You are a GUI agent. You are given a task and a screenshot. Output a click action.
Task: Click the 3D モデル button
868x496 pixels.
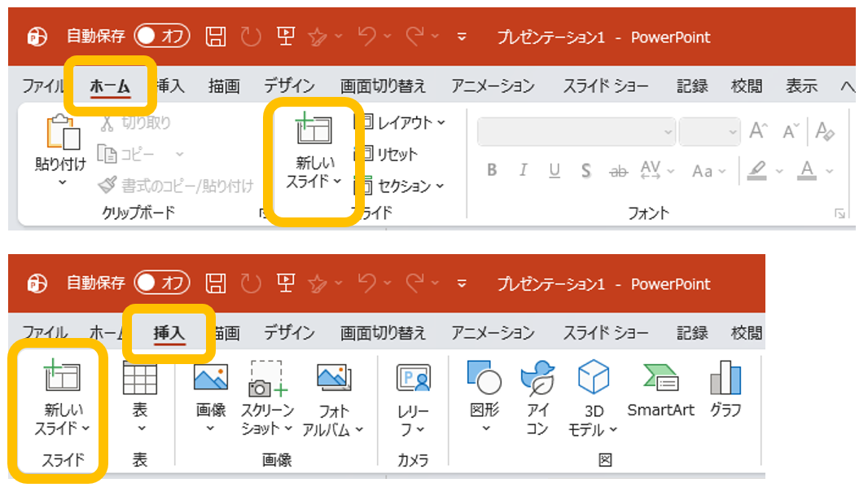click(594, 380)
